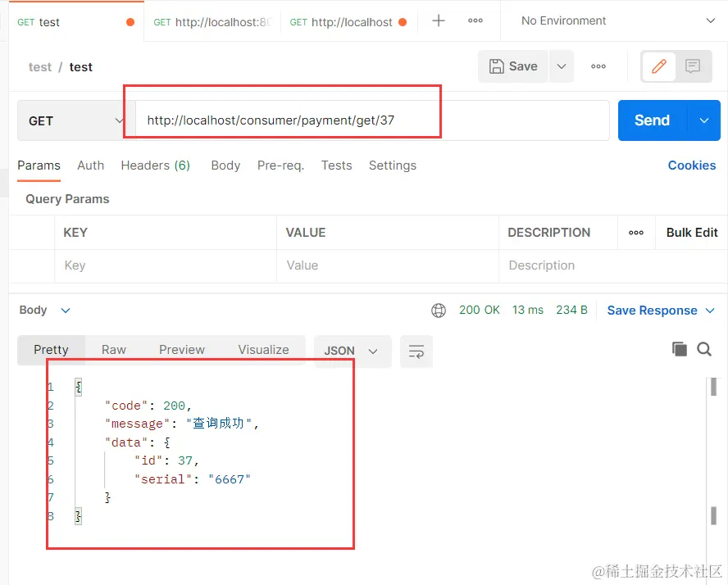The image size is (728, 585).
Task: Open the Auth tab
Action: [90, 166]
